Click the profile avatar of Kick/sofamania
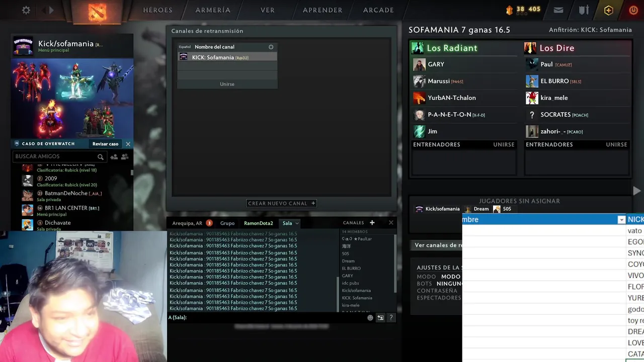This screenshot has height=362, width=644. tap(23, 46)
